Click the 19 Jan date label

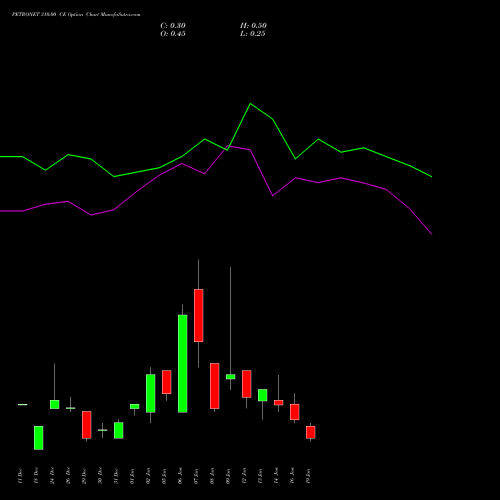[x=308, y=476]
